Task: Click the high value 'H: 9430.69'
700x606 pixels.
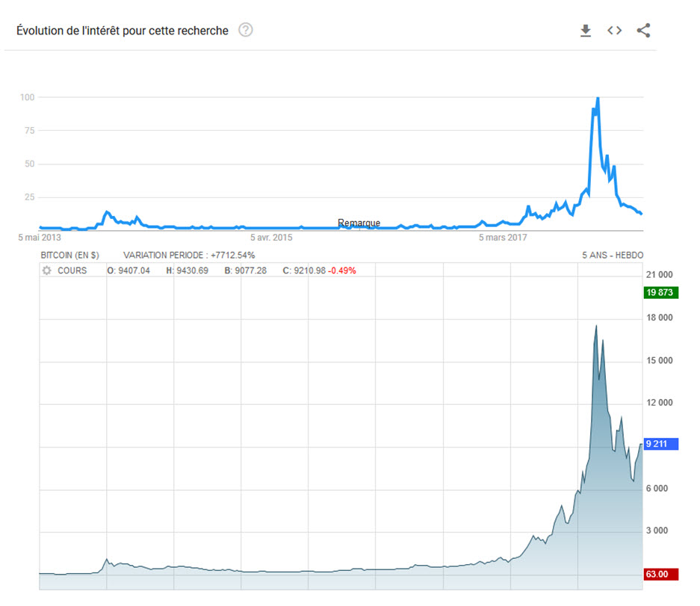Action: click(x=188, y=270)
